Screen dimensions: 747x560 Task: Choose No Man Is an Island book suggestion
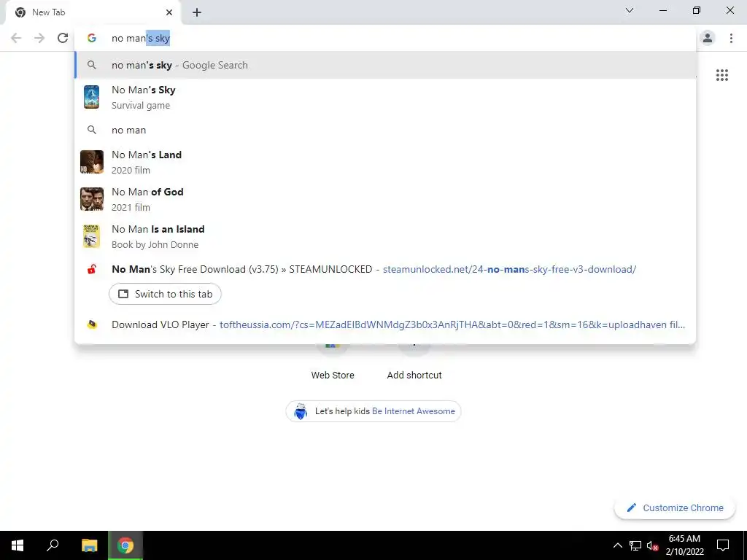(x=385, y=236)
